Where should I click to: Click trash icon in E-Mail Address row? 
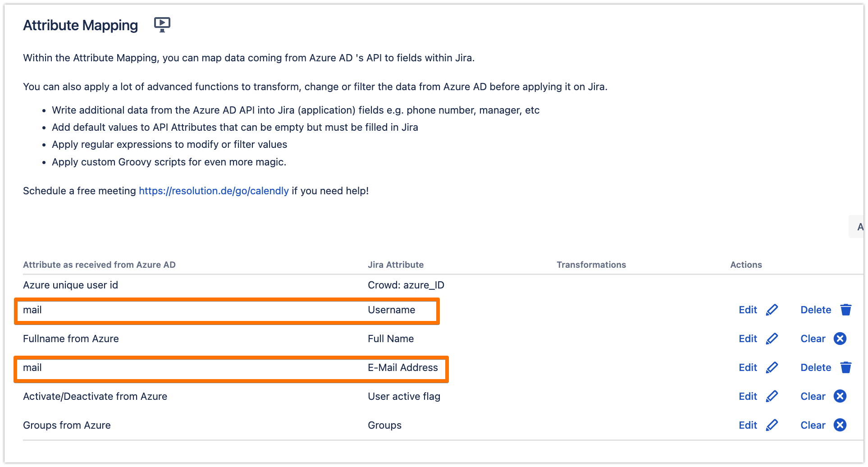click(x=846, y=367)
